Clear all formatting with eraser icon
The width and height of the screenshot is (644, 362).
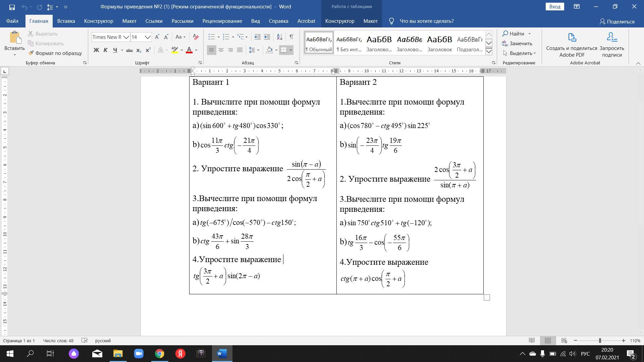(196, 37)
